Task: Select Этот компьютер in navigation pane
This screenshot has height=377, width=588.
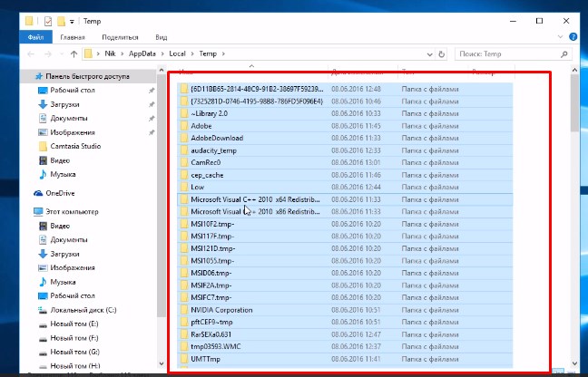Action: (72, 212)
